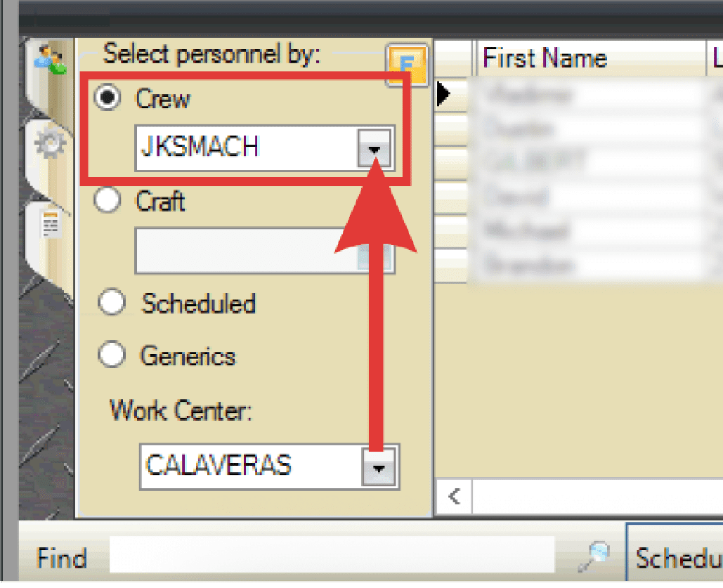Select the Craft radio button
Viewport: 723px width, 588px height.
pyautogui.click(x=108, y=201)
